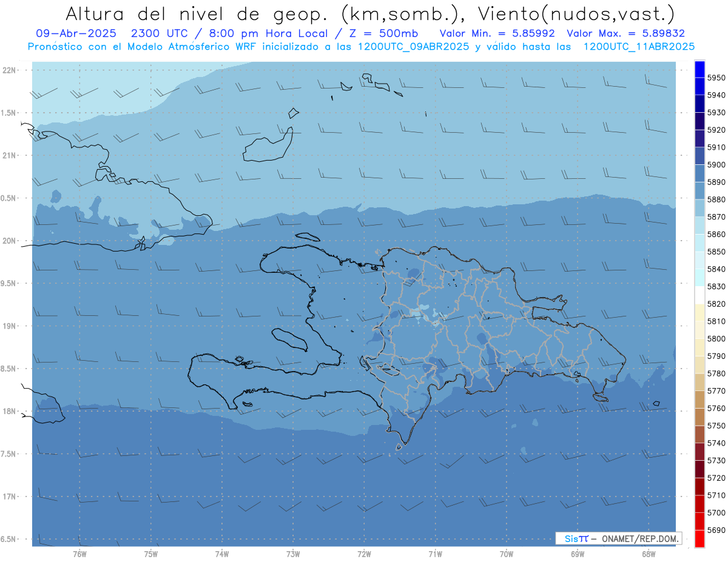Click the '68W' longitude label
This screenshot has height=562, width=728.
pyautogui.click(x=649, y=554)
